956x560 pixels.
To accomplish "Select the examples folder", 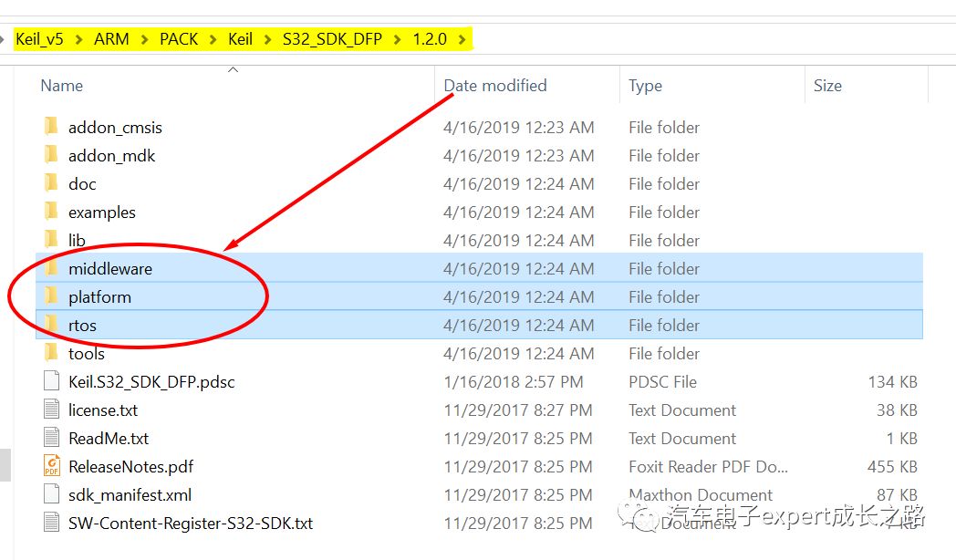I will pyautogui.click(x=101, y=212).
